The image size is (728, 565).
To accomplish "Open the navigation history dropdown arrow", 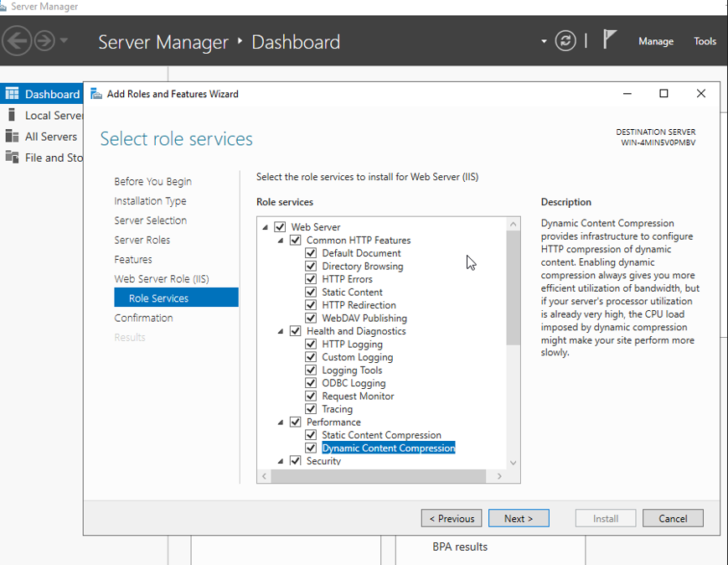I will pyautogui.click(x=64, y=40).
